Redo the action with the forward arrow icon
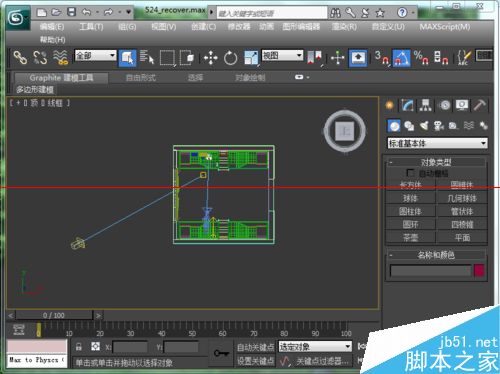The image size is (500, 374). pyautogui.click(x=109, y=12)
